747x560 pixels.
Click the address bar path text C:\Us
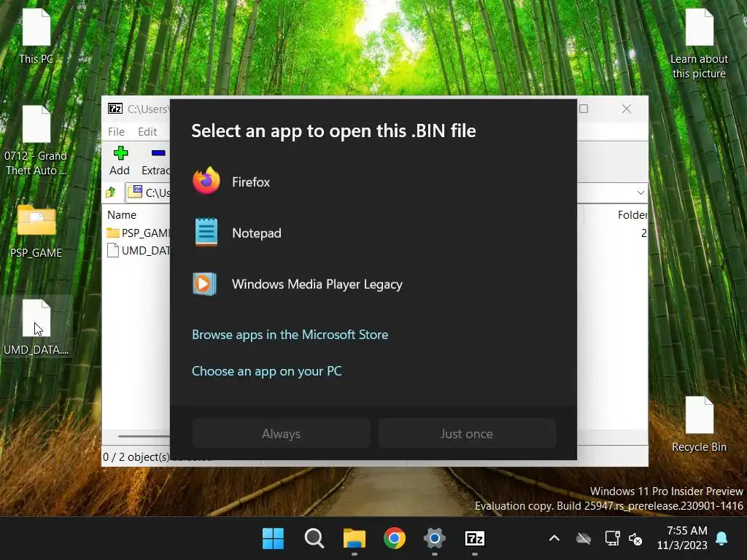point(158,192)
